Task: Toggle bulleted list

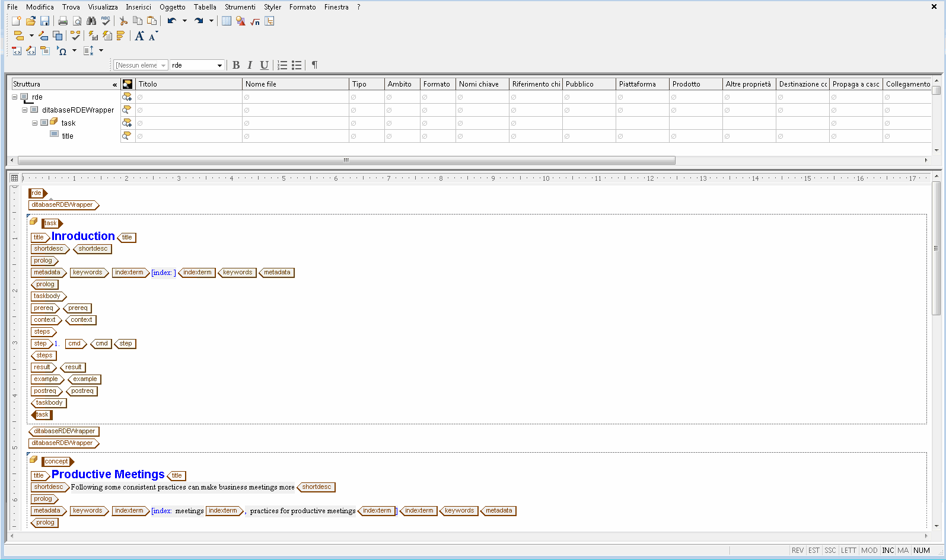Action: [x=297, y=65]
